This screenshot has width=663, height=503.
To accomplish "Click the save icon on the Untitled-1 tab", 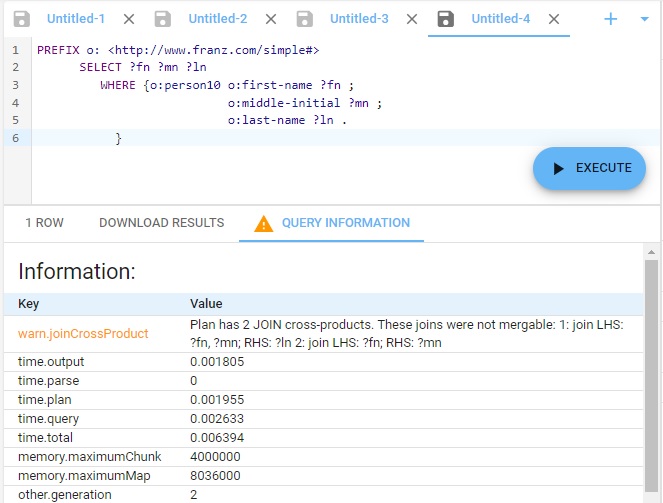I will point(22,19).
